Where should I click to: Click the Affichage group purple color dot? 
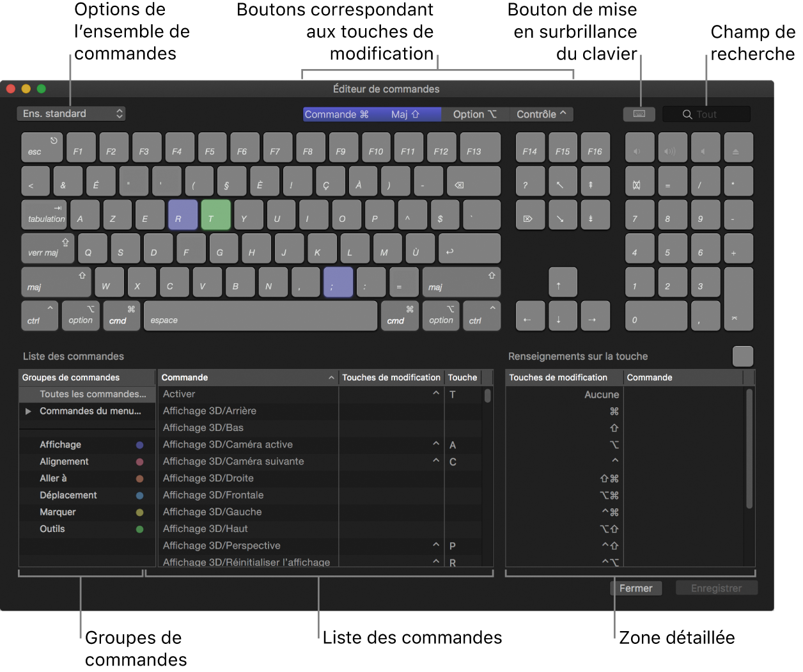click(x=139, y=445)
